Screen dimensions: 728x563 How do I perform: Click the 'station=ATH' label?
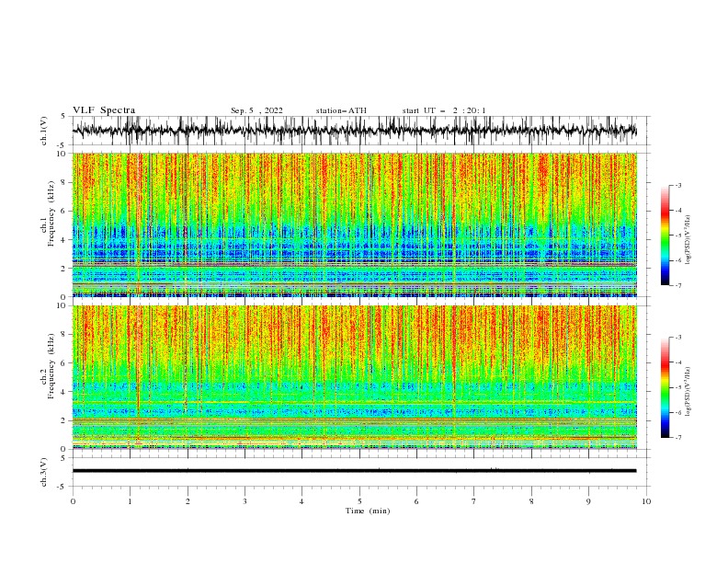coord(341,110)
